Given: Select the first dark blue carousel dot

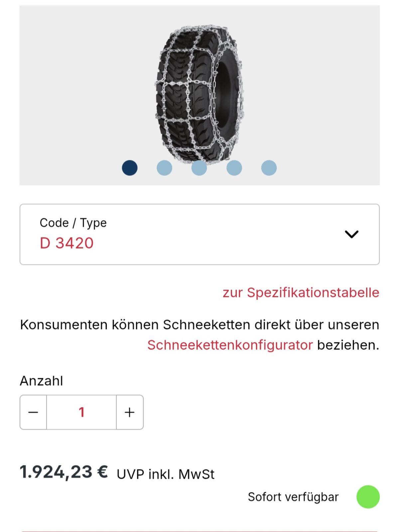Looking at the screenshot, I should pyautogui.click(x=130, y=168).
